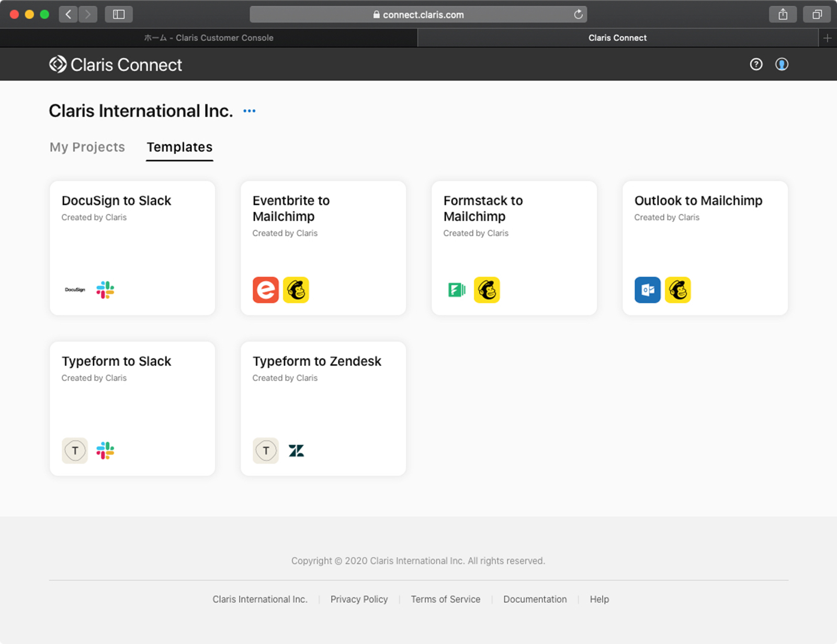Screen dimensions: 837x644
Task: Click the Formstack icon on template card
Action: [x=457, y=290]
